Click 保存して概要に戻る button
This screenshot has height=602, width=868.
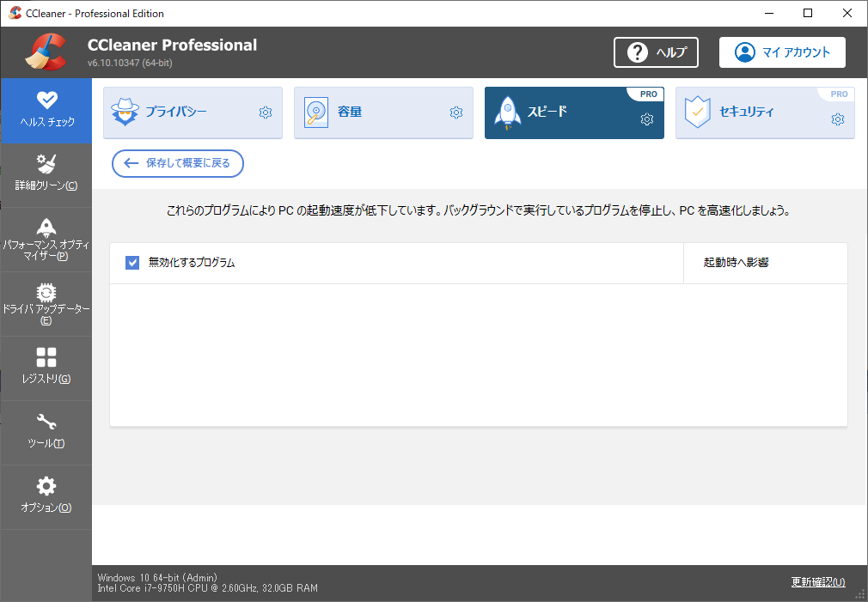click(x=178, y=163)
